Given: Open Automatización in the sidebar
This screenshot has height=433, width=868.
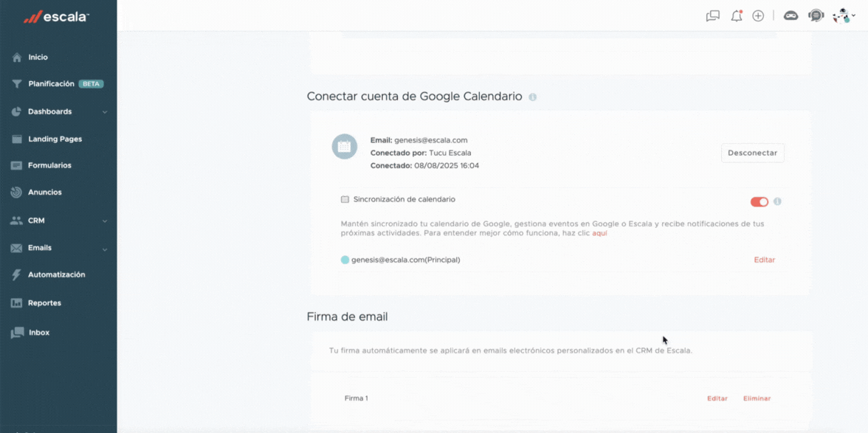Looking at the screenshot, I should [56, 274].
